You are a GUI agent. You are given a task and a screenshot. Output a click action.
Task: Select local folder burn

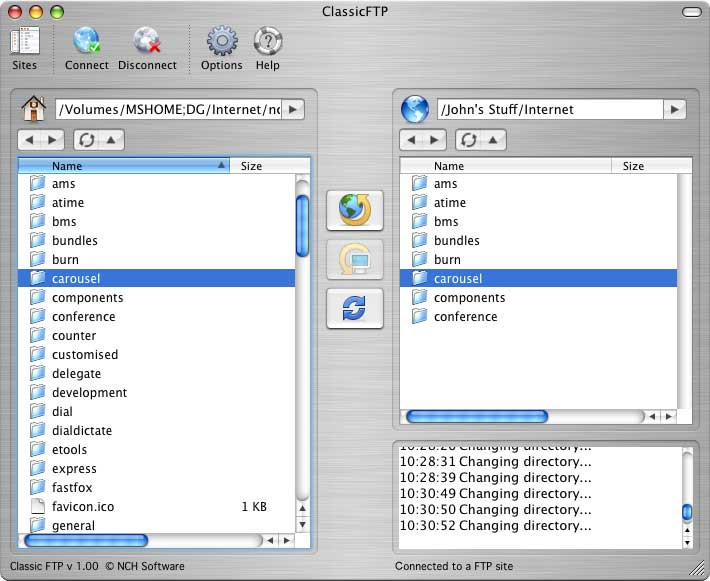coord(157,259)
